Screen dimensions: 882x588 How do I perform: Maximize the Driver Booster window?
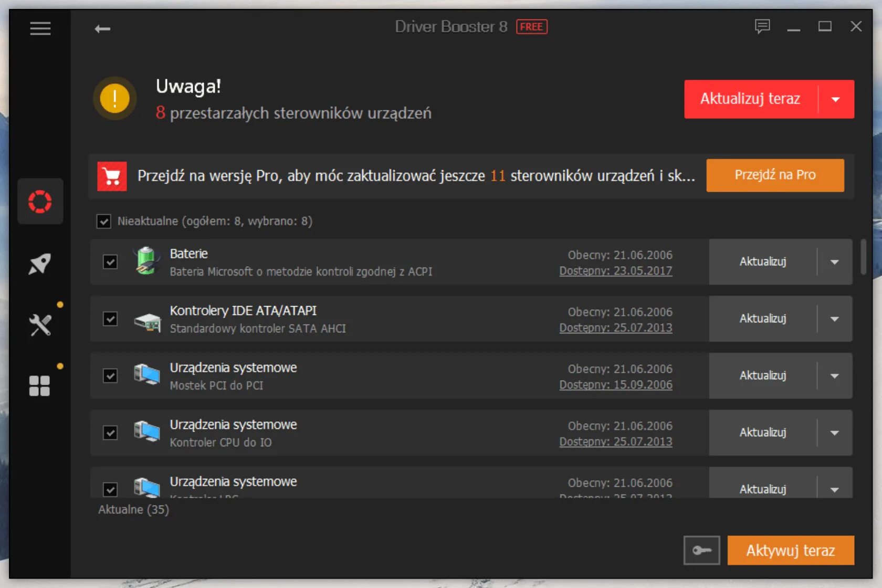[825, 26]
